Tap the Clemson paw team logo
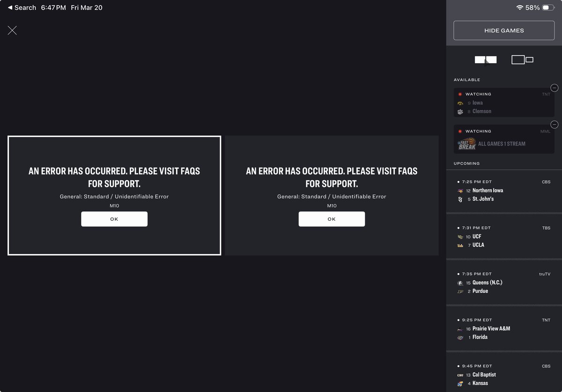Image resolution: width=562 pixels, height=392 pixels. pyautogui.click(x=460, y=111)
